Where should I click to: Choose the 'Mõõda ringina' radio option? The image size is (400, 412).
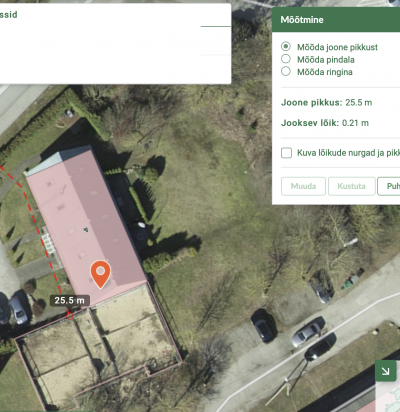click(x=286, y=71)
